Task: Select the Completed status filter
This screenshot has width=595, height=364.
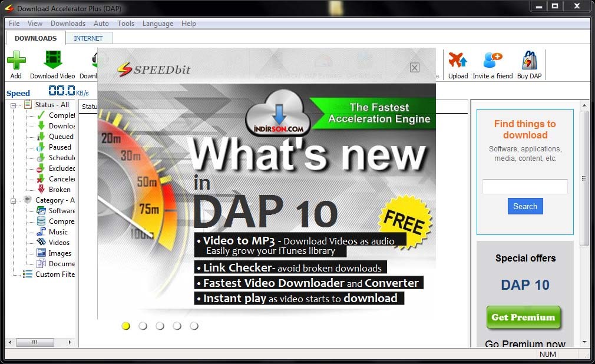Action: (56, 115)
